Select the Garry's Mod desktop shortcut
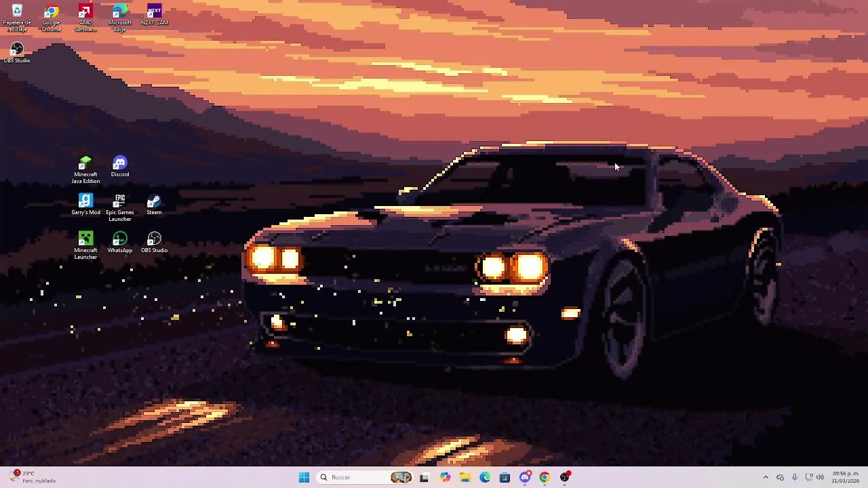Image resolution: width=868 pixels, height=488 pixels. tap(85, 205)
